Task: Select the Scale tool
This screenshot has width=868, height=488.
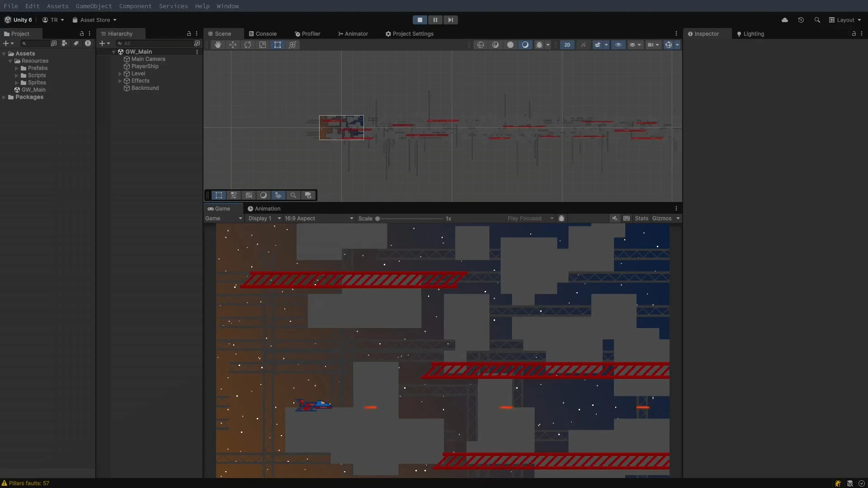Action: [x=263, y=45]
